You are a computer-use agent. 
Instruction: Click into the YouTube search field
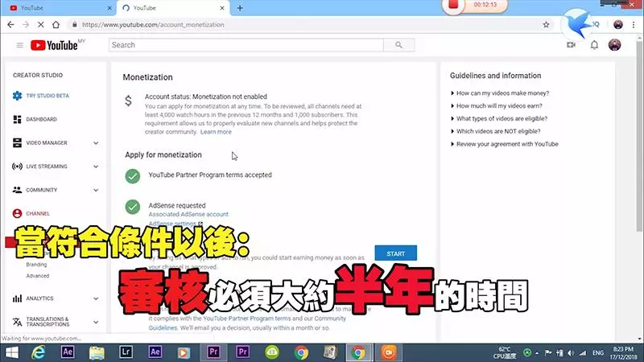pos(246,45)
